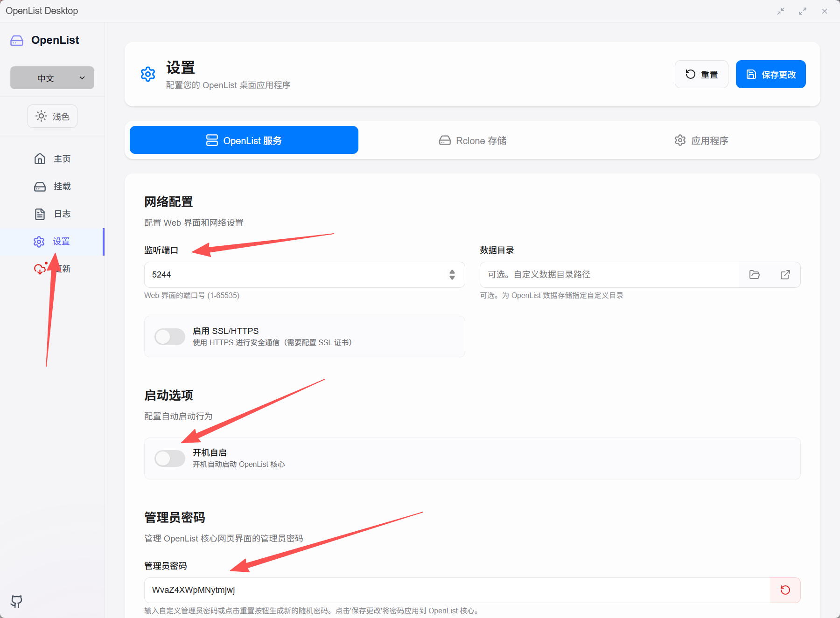This screenshot has height=618, width=840.
Task: Toggle the light theme button
Action: coord(52,116)
